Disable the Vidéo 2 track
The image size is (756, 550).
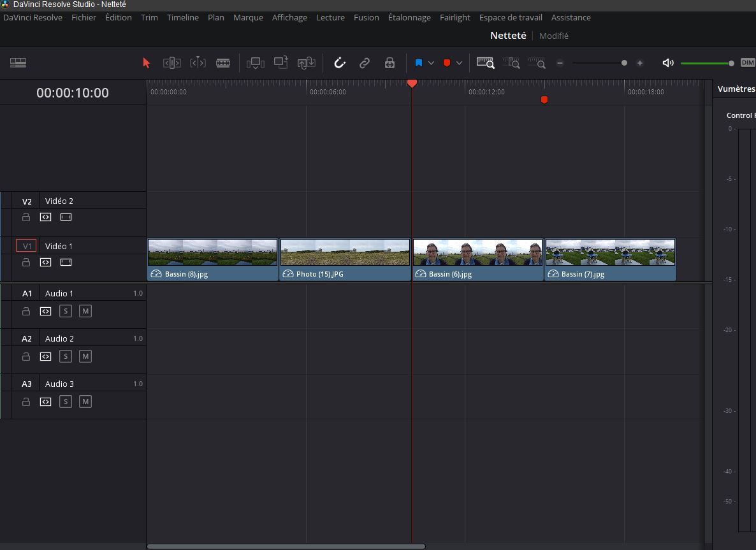coord(66,217)
